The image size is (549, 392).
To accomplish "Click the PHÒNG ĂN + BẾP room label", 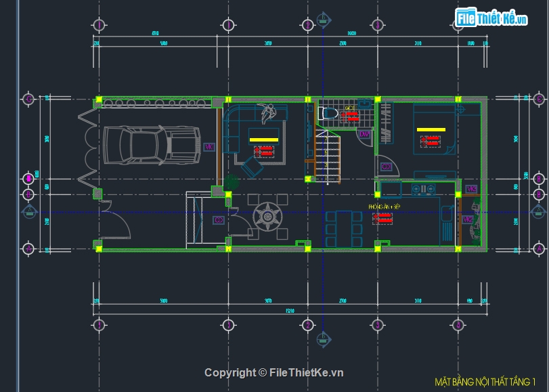I will 385,206.
